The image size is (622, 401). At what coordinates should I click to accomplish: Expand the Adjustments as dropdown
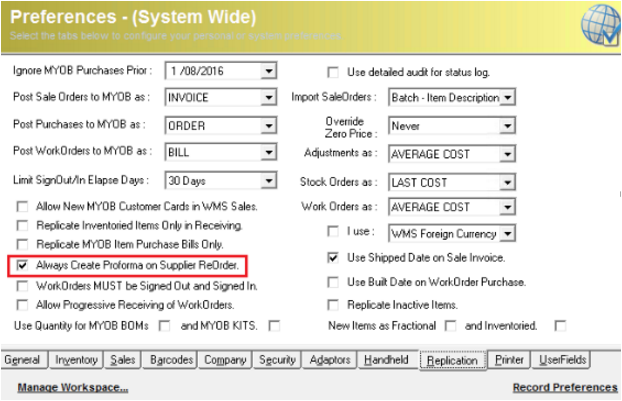click(507, 154)
